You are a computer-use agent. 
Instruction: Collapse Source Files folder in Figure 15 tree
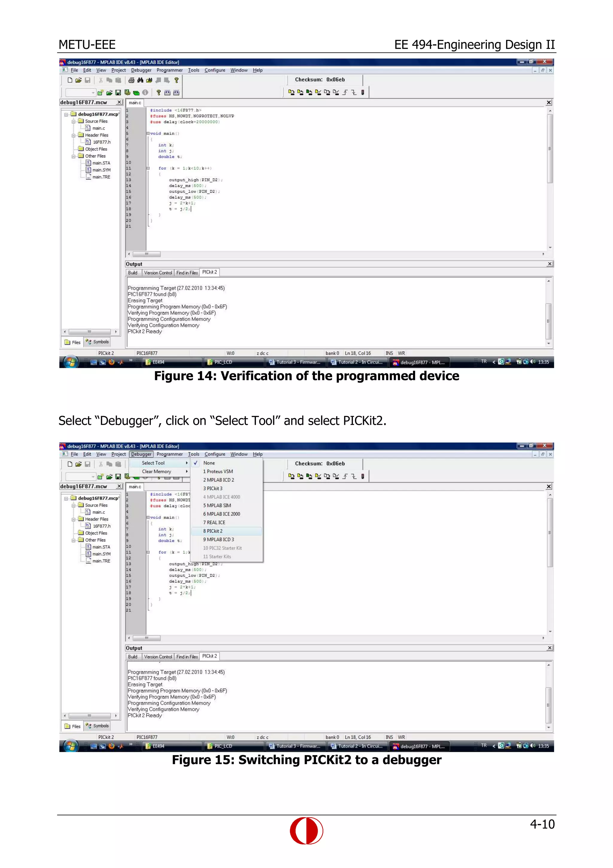pos(74,506)
